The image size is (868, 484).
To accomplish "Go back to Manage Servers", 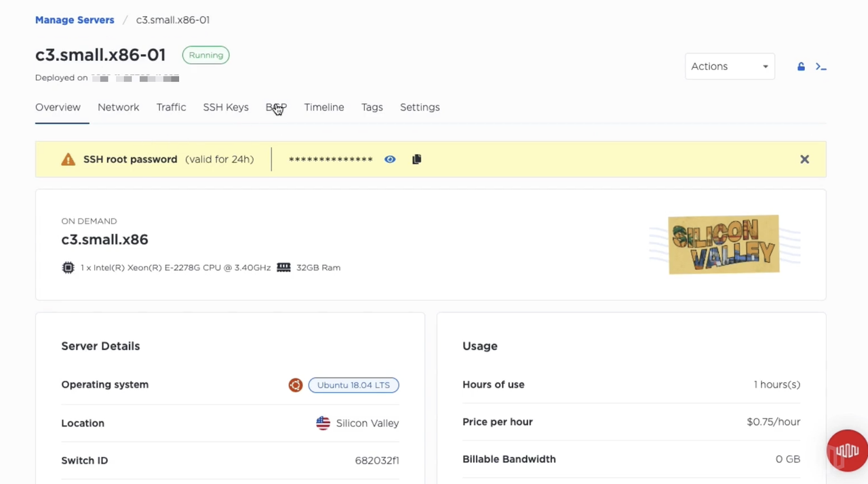I will [75, 20].
